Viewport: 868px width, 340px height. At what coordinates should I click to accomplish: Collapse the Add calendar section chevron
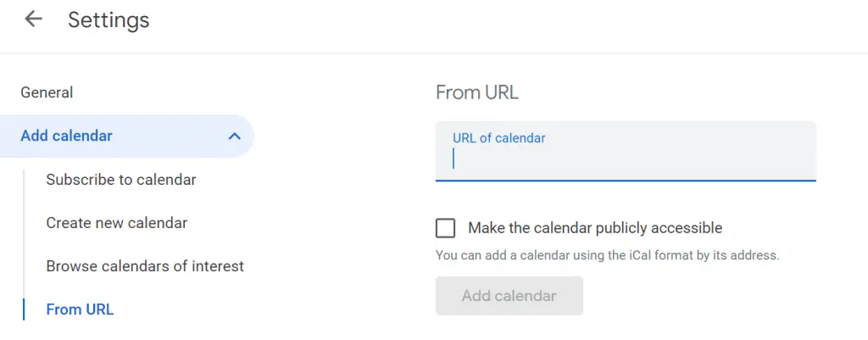click(x=235, y=136)
